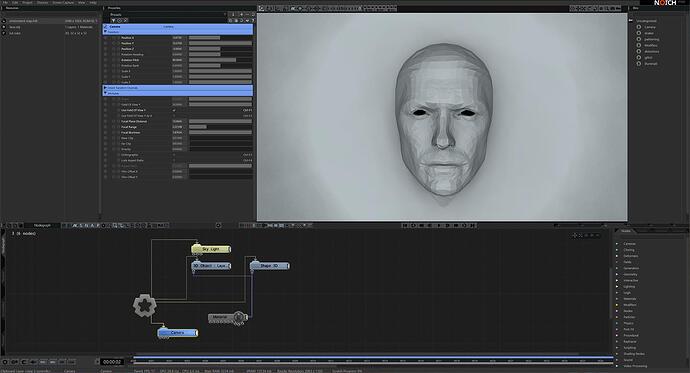
Task: Click the Post-FX node category
Action: click(629, 329)
